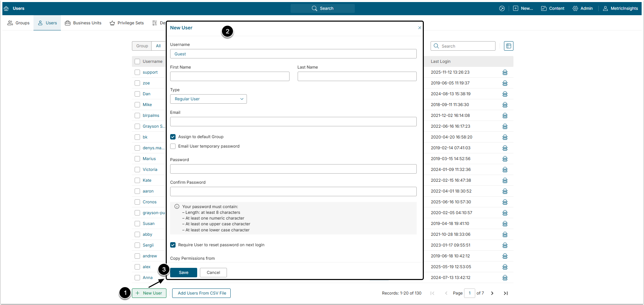Go to the next page arrow

(492, 293)
